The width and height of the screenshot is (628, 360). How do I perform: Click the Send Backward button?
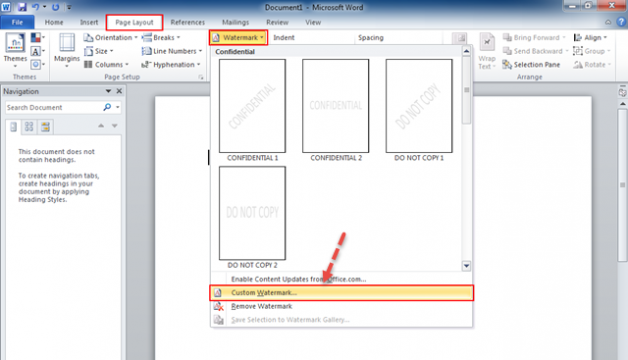coord(535,51)
